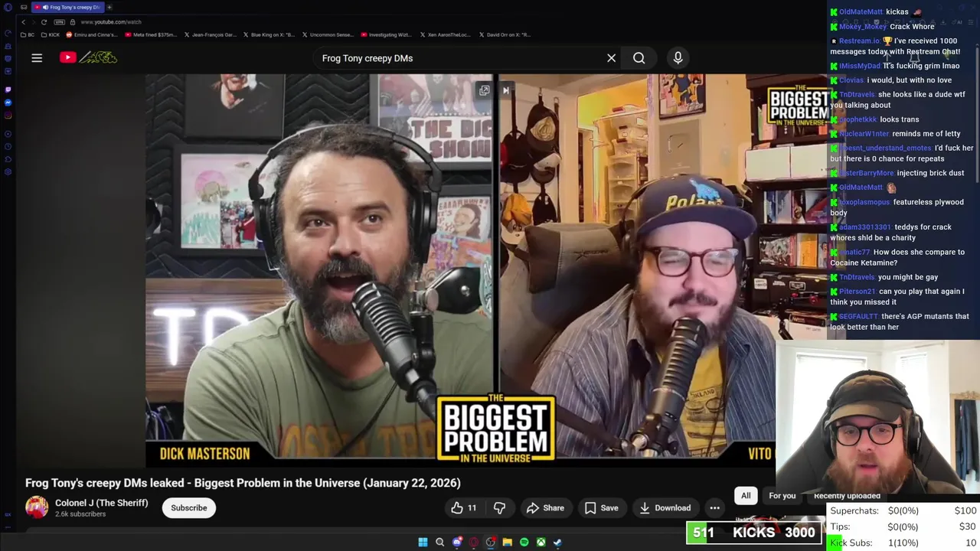Go to the YouTube home logo
This screenshot has width=980, height=551.
tap(88, 57)
